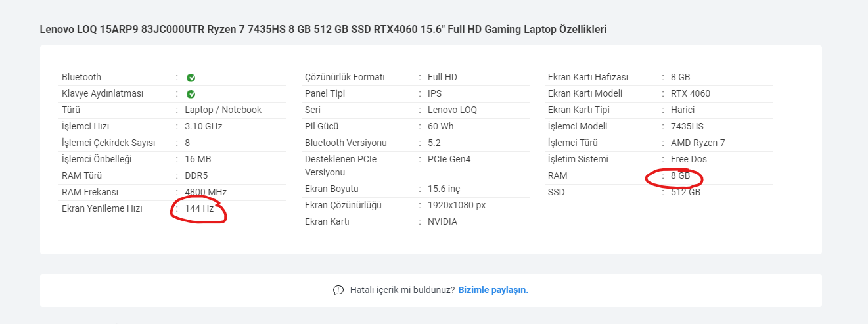This screenshot has width=868, height=324.
Task: Select the Ekran Yenileme Hızı label
Action: pos(102,208)
